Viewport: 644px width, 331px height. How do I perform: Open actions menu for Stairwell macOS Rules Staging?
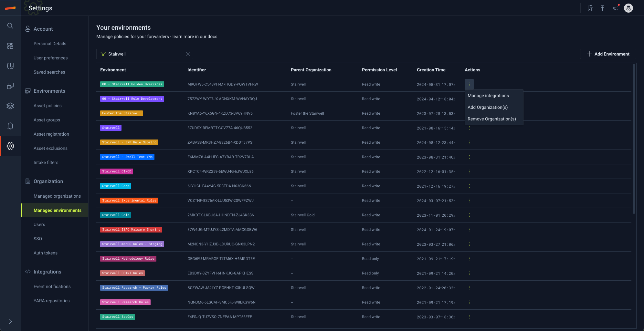(x=469, y=244)
